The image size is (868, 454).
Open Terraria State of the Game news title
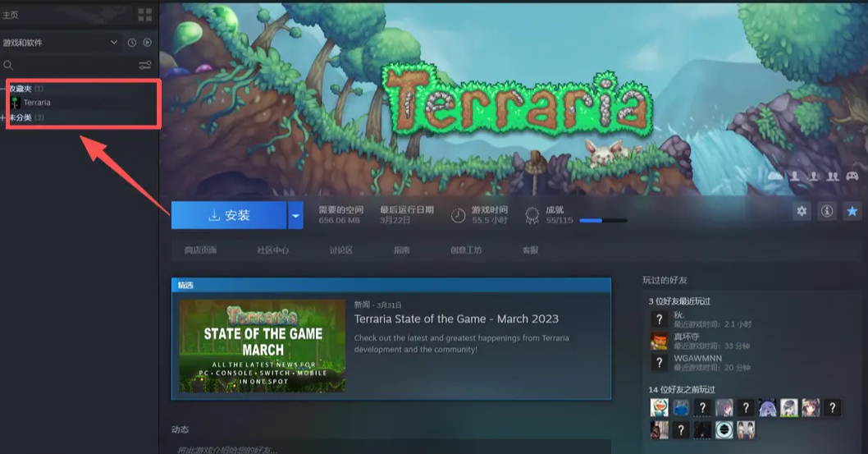tap(456, 319)
